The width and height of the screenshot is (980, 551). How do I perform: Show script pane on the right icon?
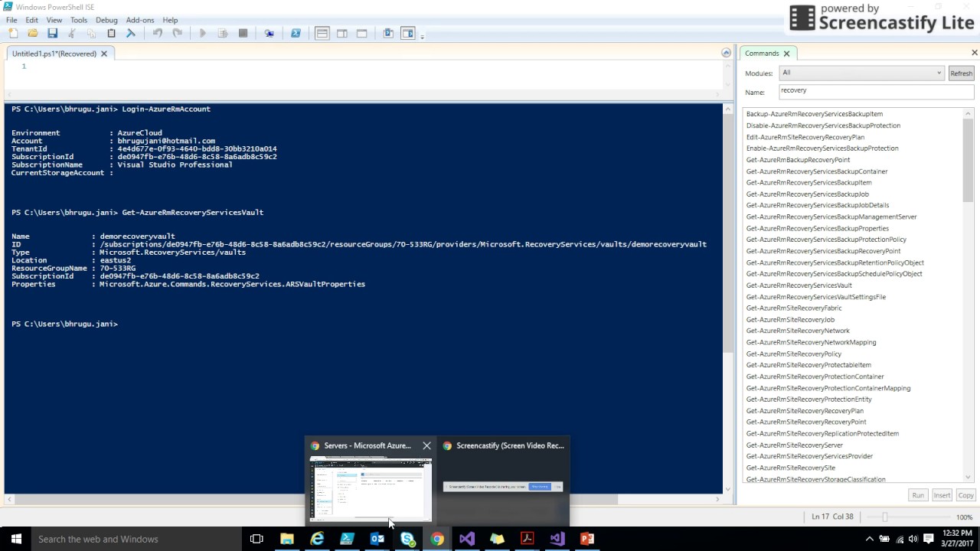point(342,33)
